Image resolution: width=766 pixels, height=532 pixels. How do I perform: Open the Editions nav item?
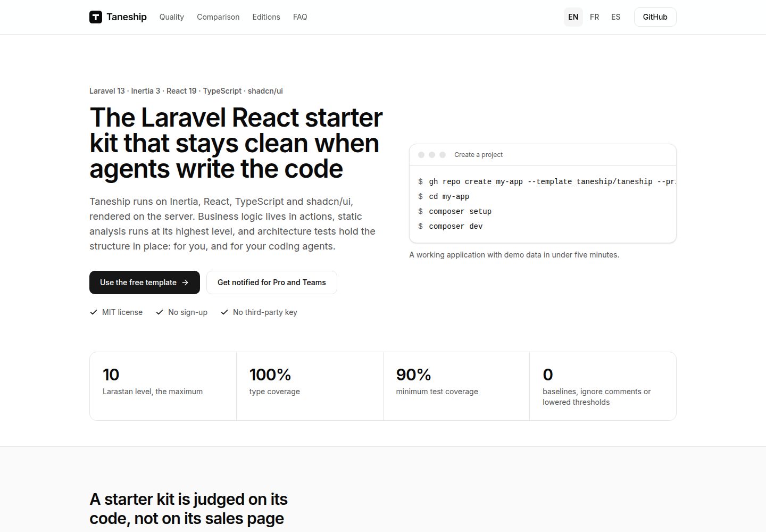pyautogui.click(x=266, y=17)
